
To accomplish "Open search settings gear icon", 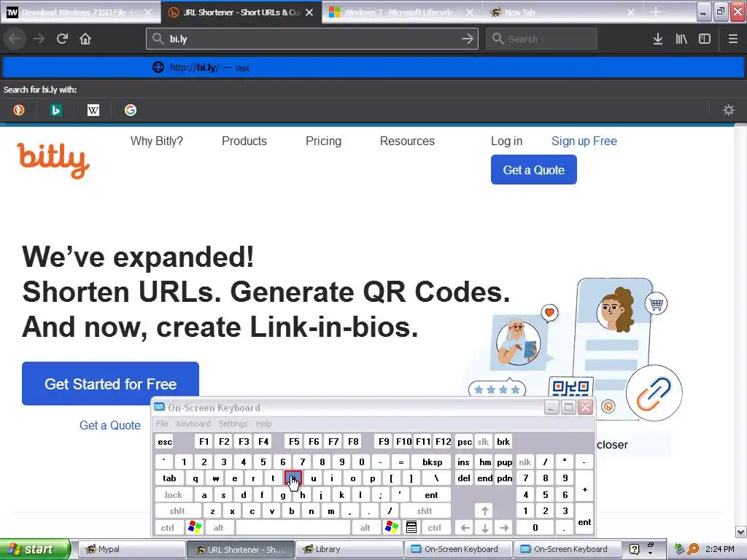I will (x=729, y=110).
